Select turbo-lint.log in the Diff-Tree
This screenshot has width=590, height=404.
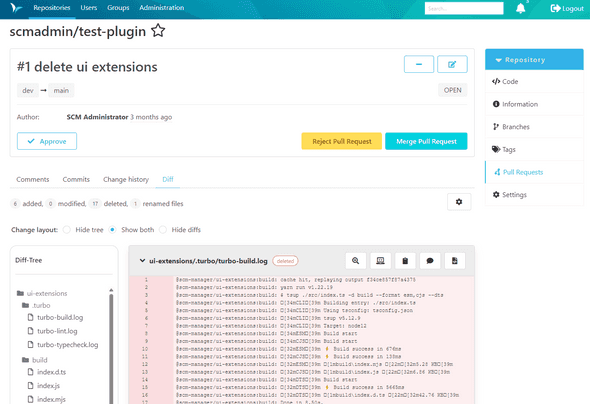pos(53,331)
